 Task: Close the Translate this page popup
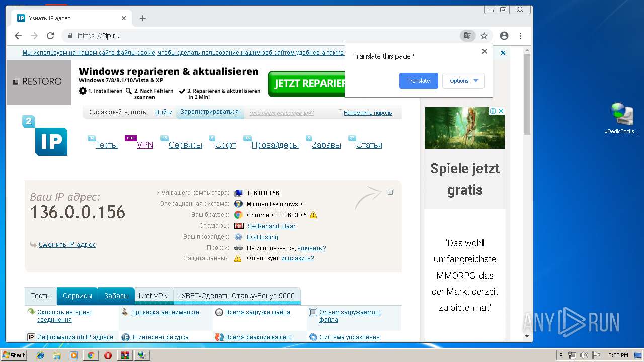485,51
